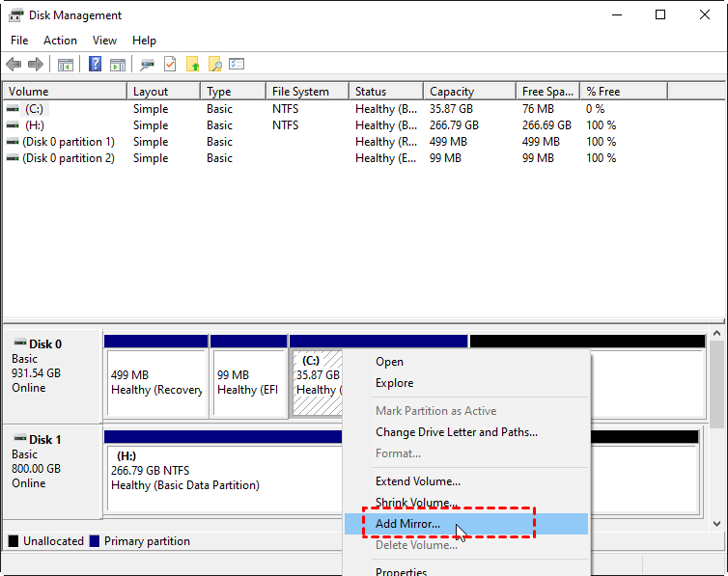Click the folder with green arrow icon
728x576 pixels.
(x=193, y=64)
